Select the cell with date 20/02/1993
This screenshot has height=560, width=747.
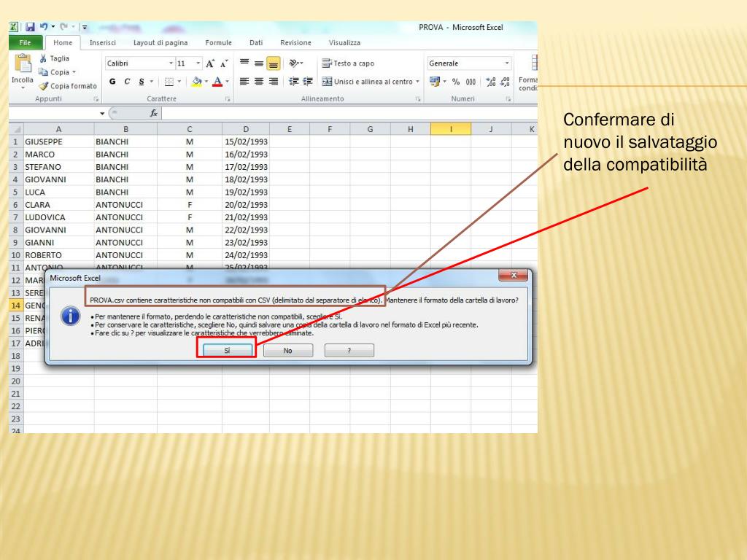point(246,205)
